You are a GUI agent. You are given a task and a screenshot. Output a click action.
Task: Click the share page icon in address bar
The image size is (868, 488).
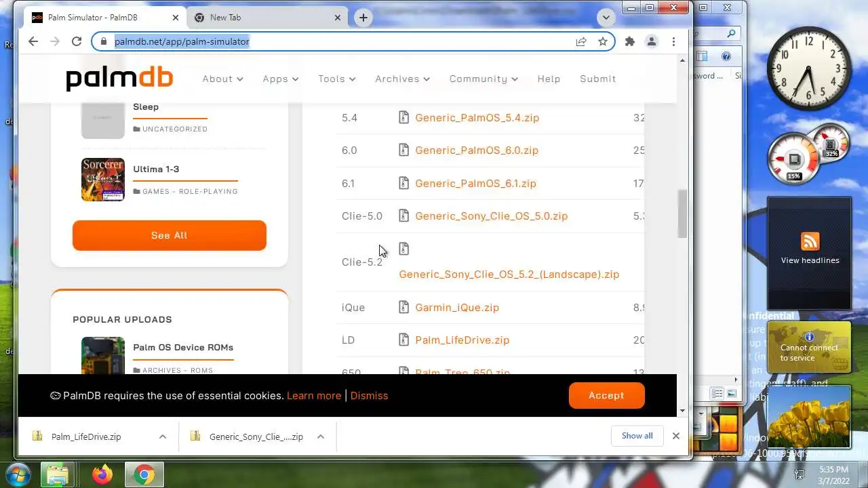pyautogui.click(x=581, y=41)
